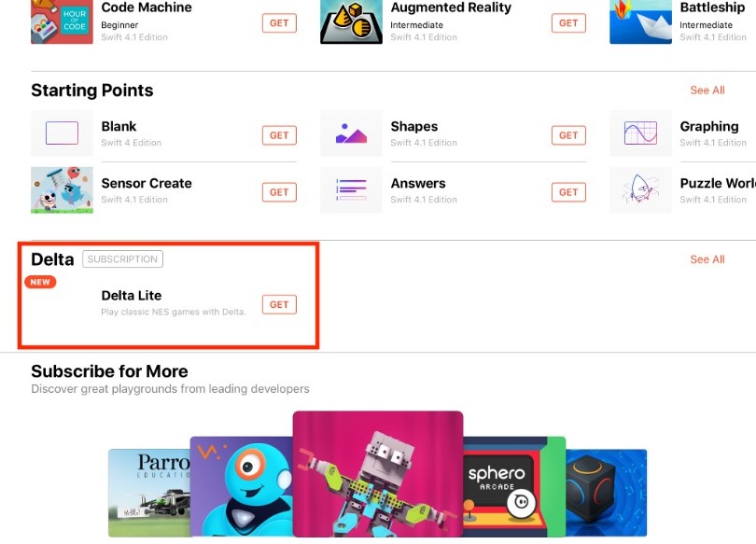
Task: Open the Parrot Education subscription card
Action: coord(149,493)
